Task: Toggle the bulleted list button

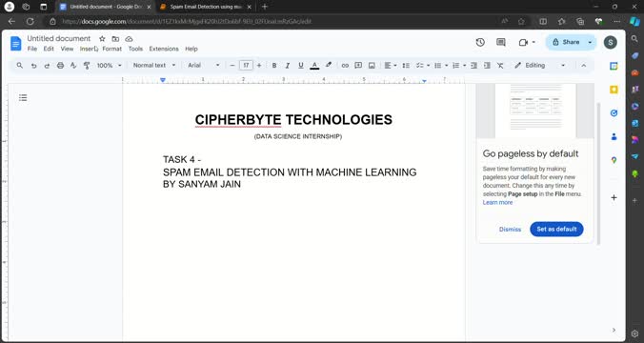Action: click(x=438, y=66)
